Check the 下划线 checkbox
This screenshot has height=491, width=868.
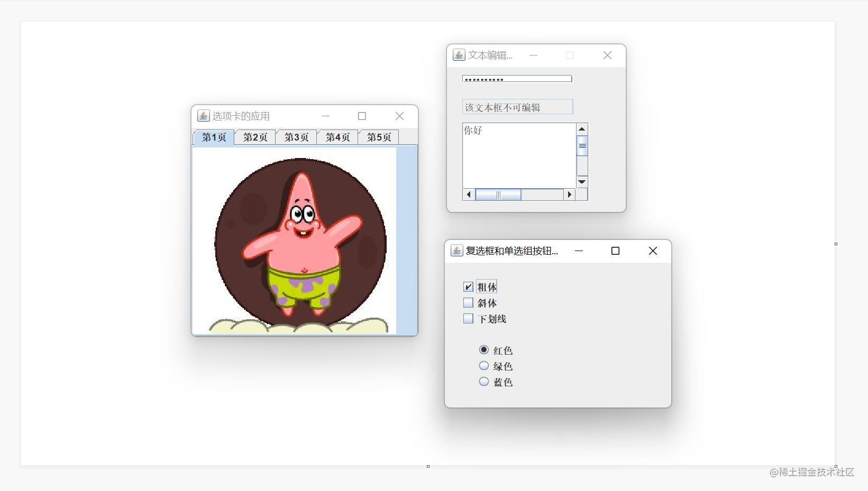[x=468, y=318]
